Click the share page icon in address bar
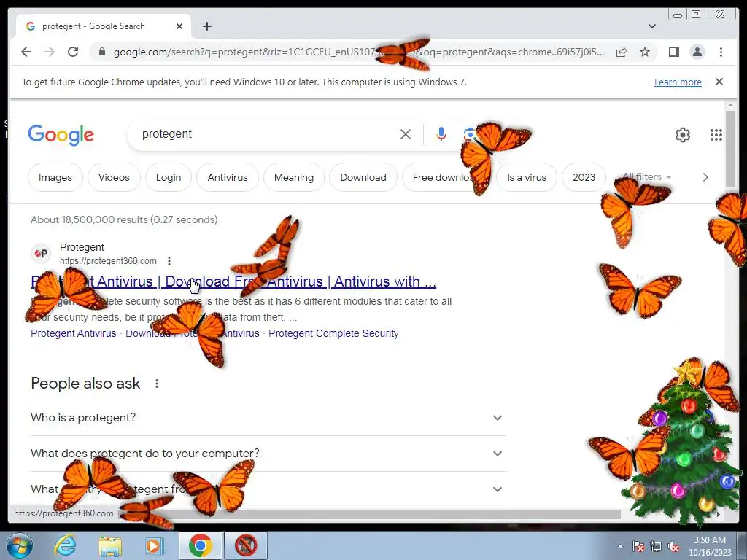Viewport: 747px width, 560px height. click(622, 52)
